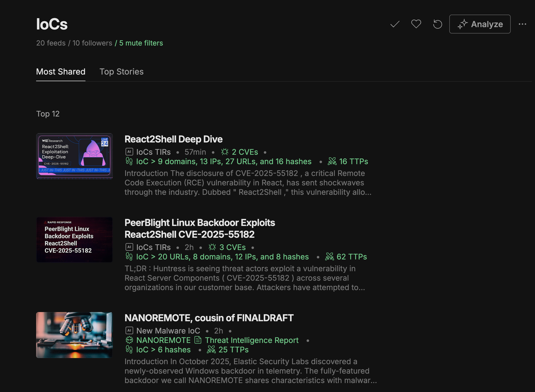Click AI badge icon next to New Malware IoC
Screen dimensions: 535x392
point(129,330)
